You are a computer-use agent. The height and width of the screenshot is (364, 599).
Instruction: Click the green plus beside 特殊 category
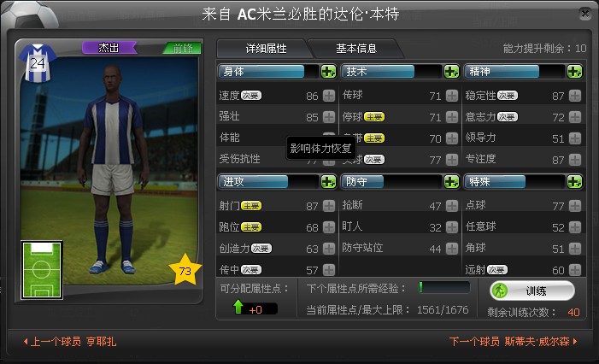(x=574, y=182)
